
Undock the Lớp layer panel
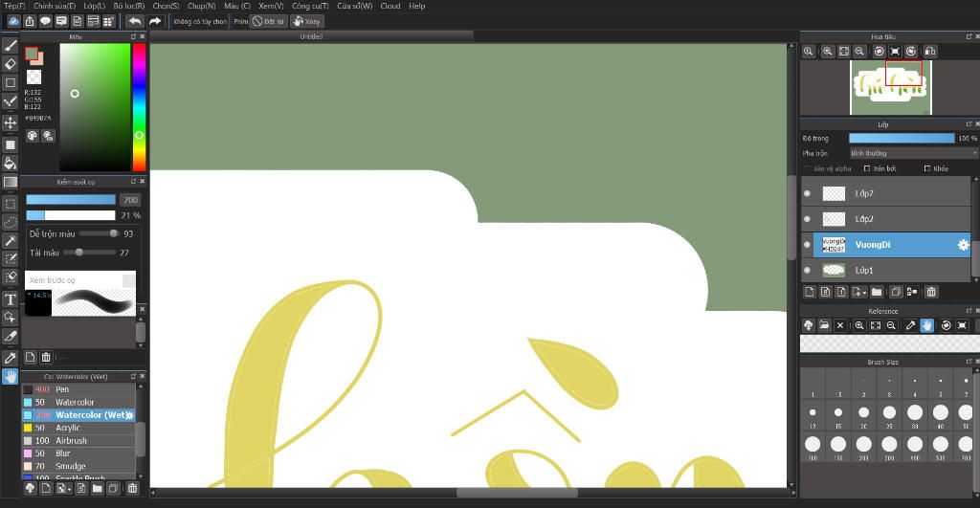point(969,124)
